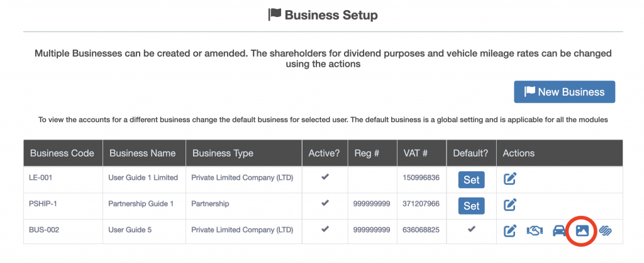Click the paperclip-style icon for BUS-002
The height and width of the screenshot is (263, 644).
606,231
